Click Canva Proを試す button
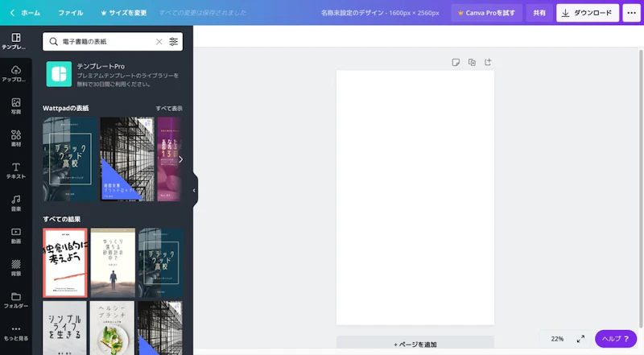 [487, 13]
